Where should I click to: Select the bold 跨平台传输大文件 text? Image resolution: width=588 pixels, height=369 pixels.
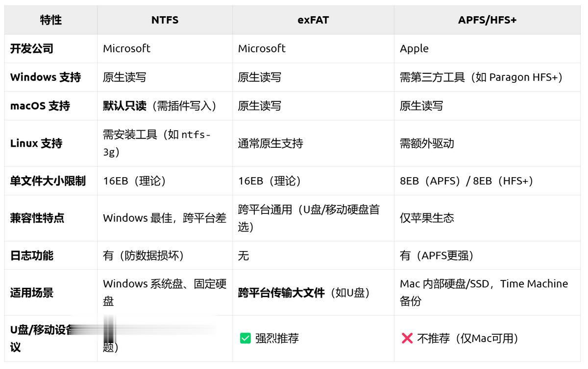281,293
